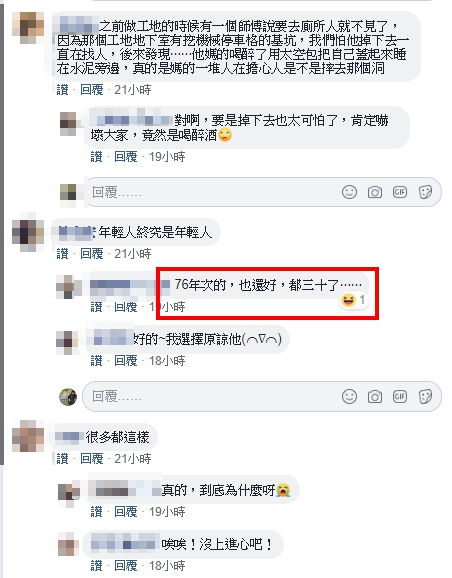Image resolution: width=452 pixels, height=578 pixels.
Task: Click camera icon in first reply box
Action: [x=375, y=192]
